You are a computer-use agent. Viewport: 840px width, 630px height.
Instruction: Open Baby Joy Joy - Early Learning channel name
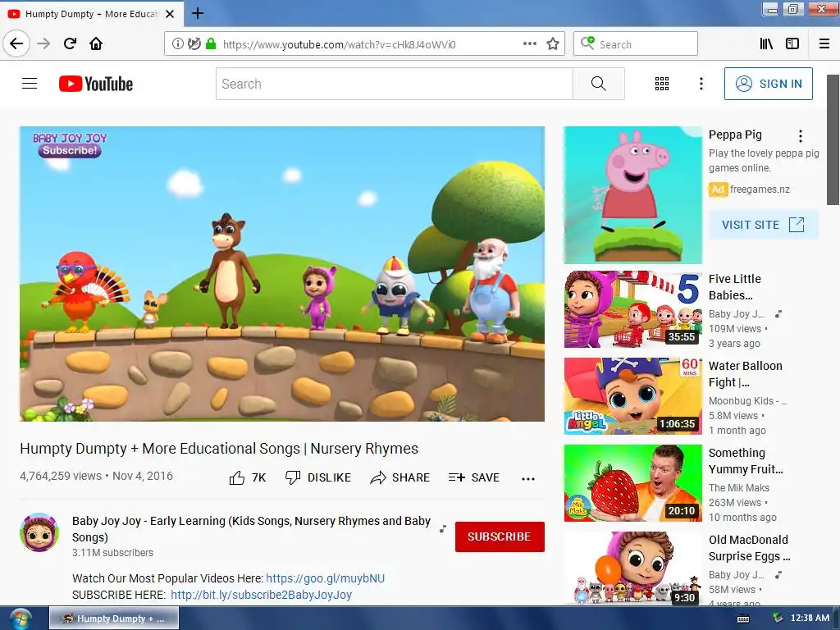click(x=251, y=529)
